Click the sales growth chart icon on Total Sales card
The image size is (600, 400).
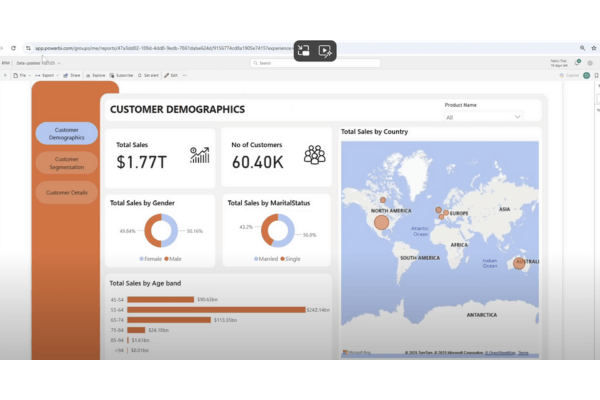200,155
